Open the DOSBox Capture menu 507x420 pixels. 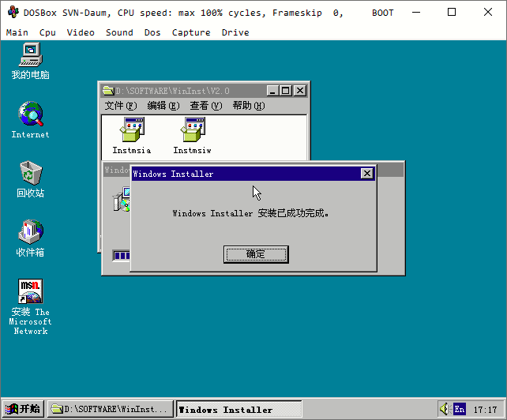(x=191, y=32)
